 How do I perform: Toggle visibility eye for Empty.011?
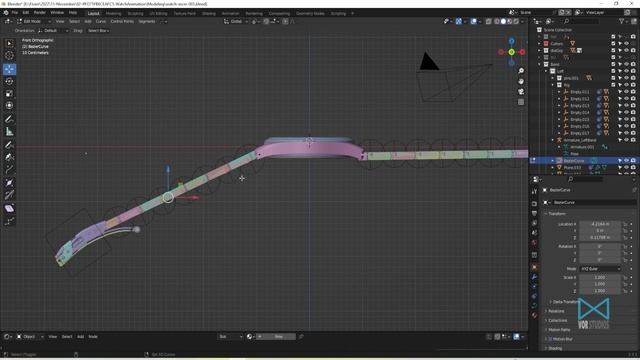pos(627,92)
